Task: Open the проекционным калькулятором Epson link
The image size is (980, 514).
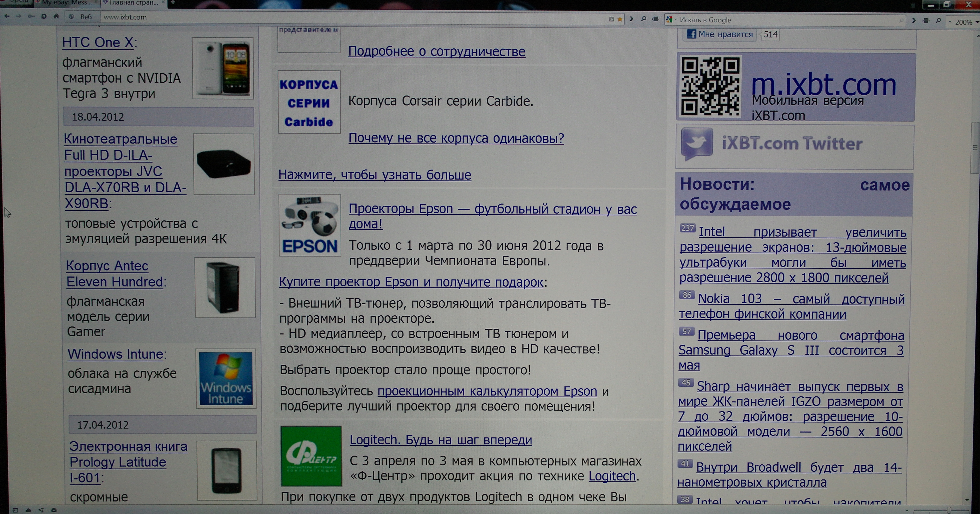Action: click(x=487, y=391)
